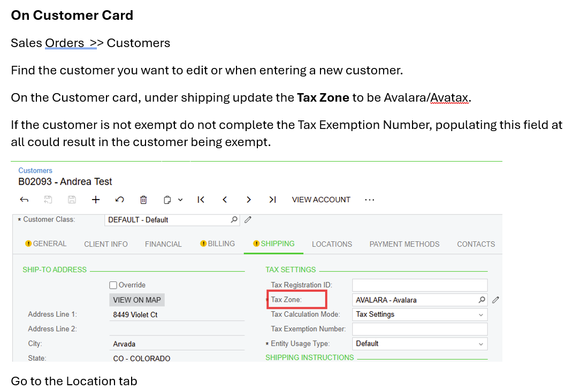Viewport: 588px width, 389px height.
Task: Click the Go to the Location tab text
Action: [x=74, y=381]
